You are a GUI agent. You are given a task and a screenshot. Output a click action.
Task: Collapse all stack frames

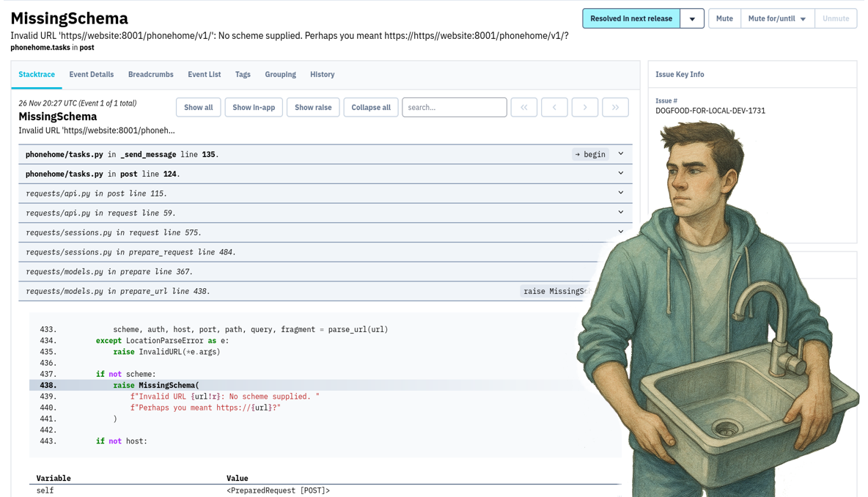pyautogui.click(x=370, y=107)
